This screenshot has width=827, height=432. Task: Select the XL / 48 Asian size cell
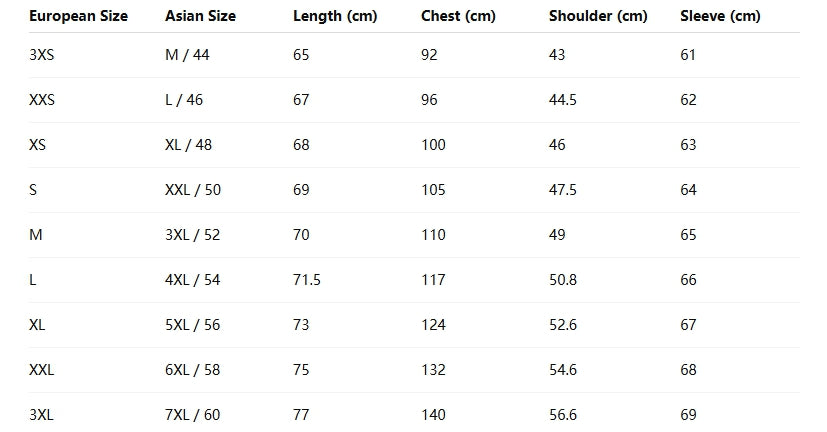coord(189,145)
